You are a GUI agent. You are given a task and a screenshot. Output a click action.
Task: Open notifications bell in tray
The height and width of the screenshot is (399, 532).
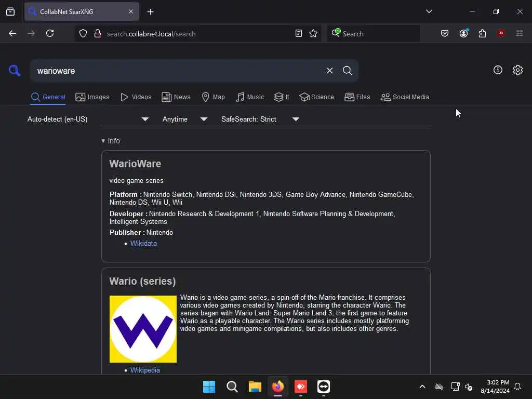[517, 387]
